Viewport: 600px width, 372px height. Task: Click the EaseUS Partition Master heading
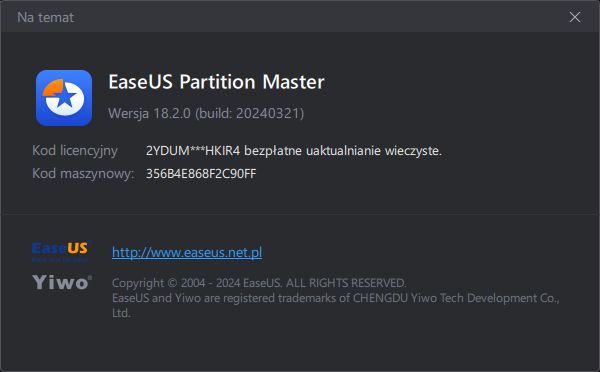[217, 82]
